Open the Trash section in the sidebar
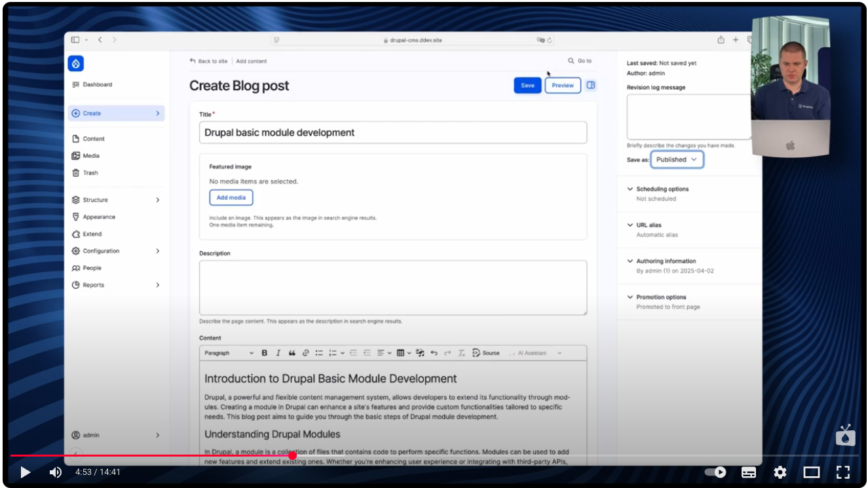The height and width of the screenshot is (488, 868). pyautogui.click(x=90, y=172)
